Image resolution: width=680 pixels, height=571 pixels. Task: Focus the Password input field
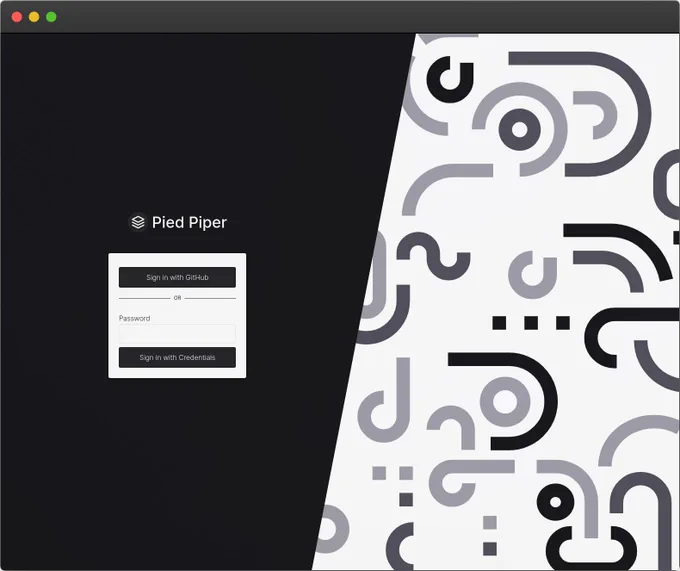(x=177, y=334)
